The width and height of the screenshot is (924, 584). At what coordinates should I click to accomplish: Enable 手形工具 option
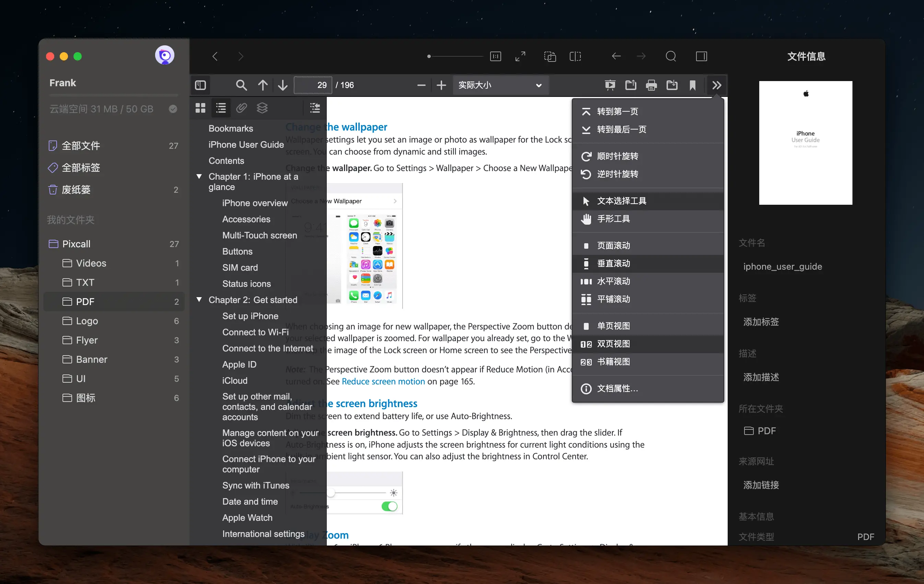point(648,219)
